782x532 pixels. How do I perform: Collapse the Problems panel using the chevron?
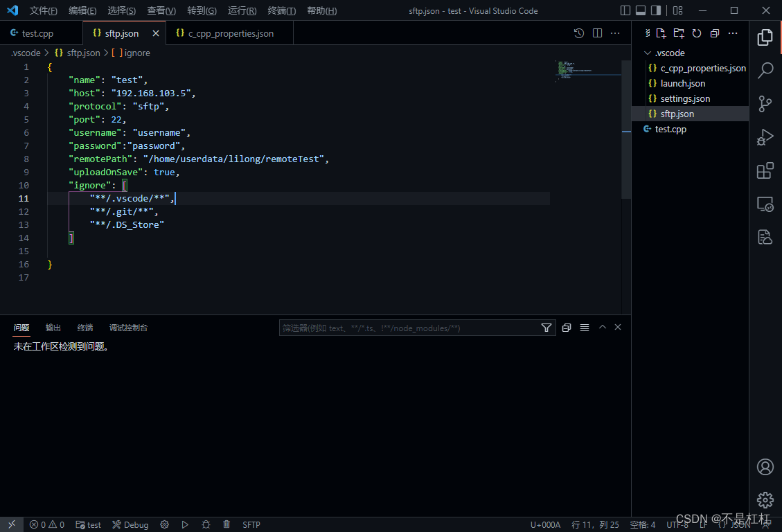pos(602,326)
